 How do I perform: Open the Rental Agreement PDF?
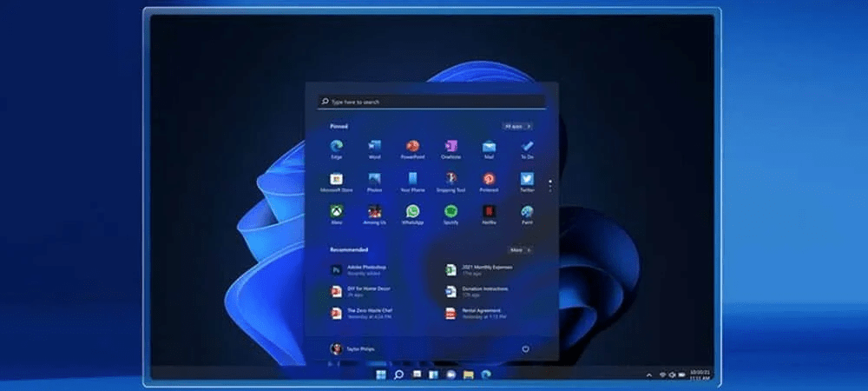pyautogui.click(x=476, y=314)
